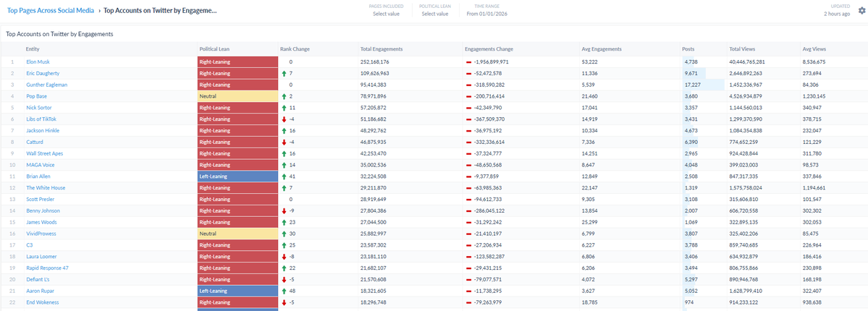
Task: Open the Catturd entity link
Action: (34, 142)
